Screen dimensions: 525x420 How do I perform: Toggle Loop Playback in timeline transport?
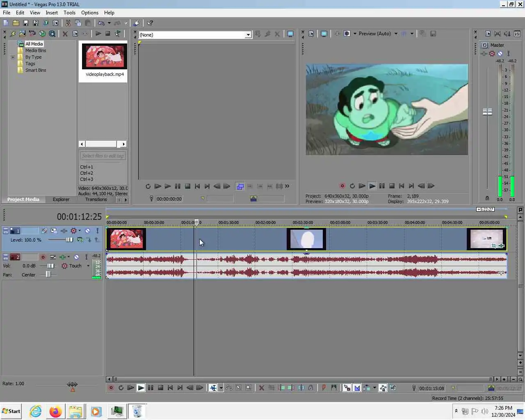[121, 388]
